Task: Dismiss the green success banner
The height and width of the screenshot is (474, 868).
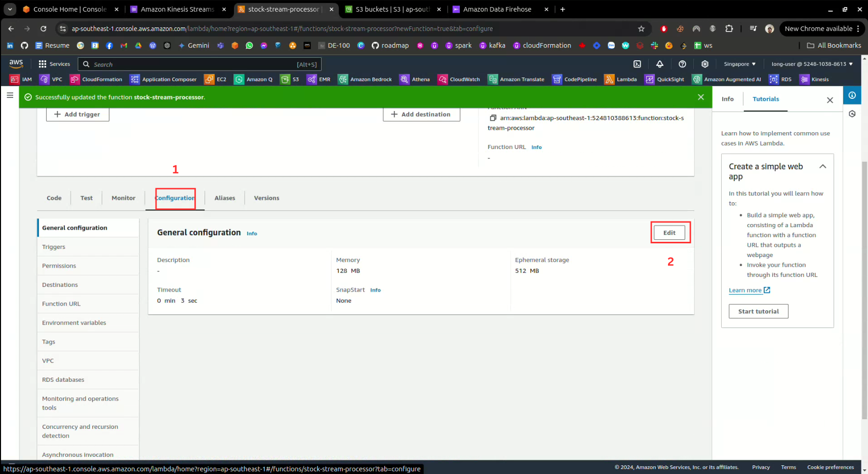Action: pyautogui.click(x=700, y=97)
